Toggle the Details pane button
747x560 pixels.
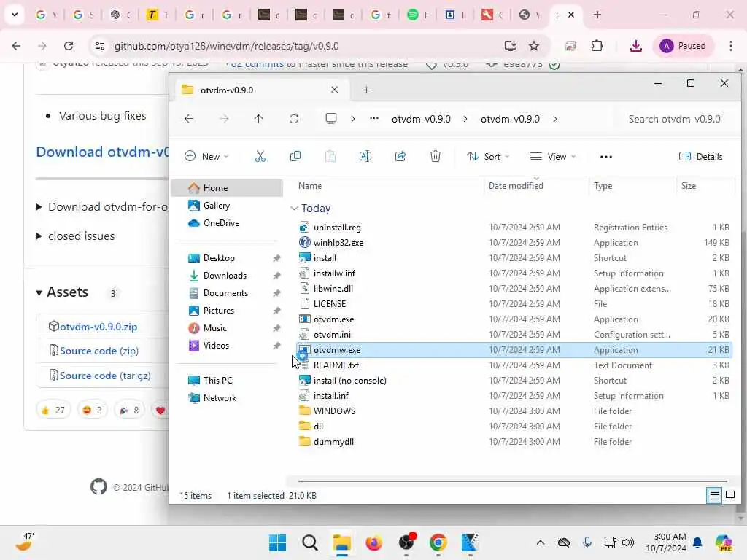pyautogui.click(x=701, y=156)
